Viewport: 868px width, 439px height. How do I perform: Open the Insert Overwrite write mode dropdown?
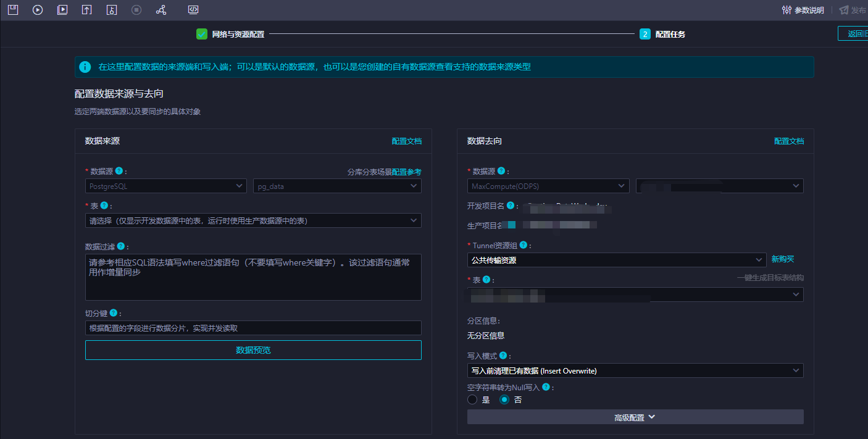click(x=635, y=370)
